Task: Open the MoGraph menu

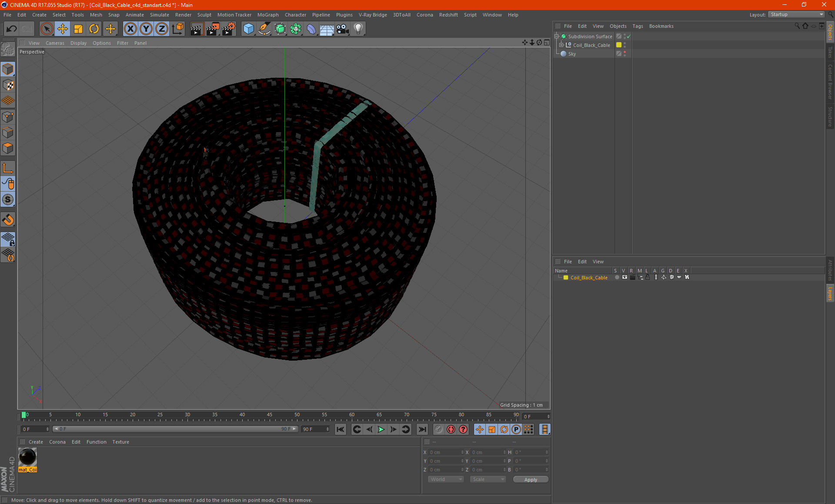Action: 268,15
